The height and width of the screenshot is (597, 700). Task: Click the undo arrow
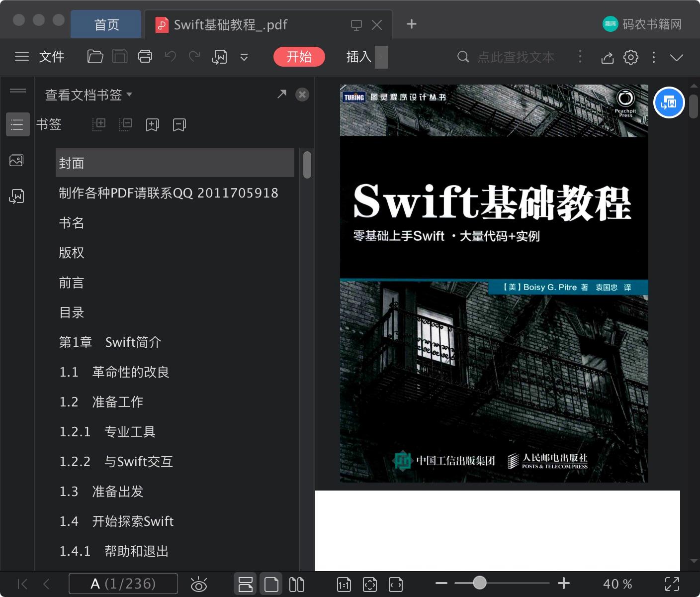click(x=171, y=56)
